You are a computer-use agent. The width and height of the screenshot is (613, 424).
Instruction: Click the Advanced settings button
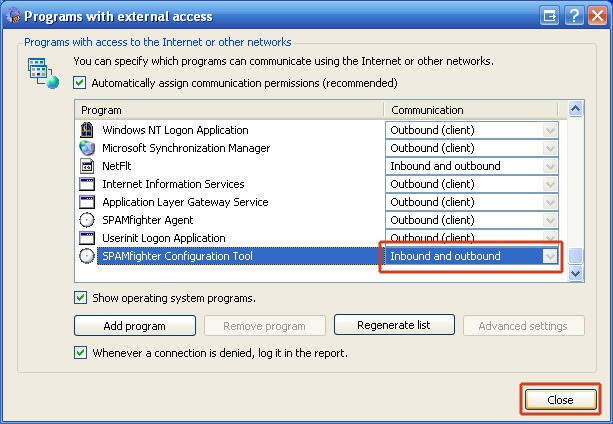click(x=523, y=326)
